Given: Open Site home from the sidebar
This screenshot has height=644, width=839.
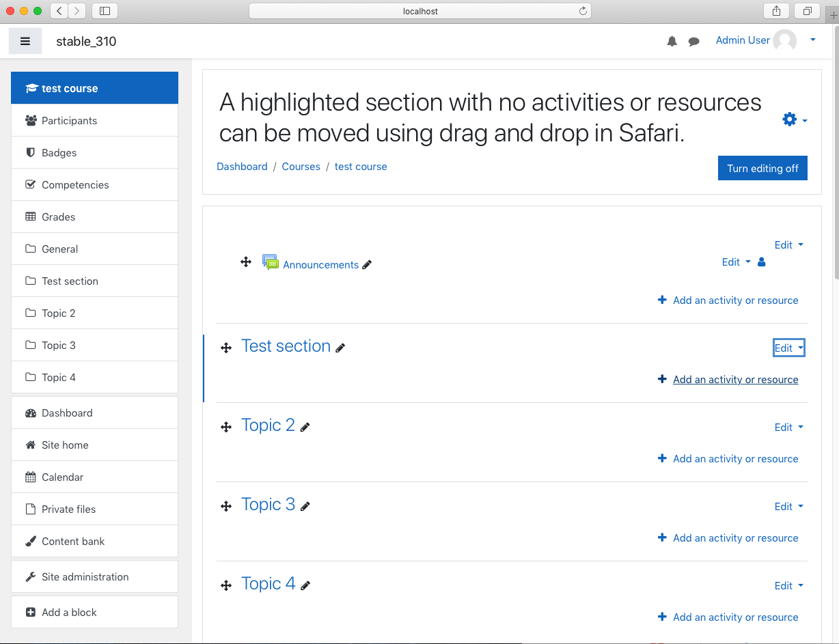Looking at the screenshot, I should pyautogui.click(x=94, y=445).
